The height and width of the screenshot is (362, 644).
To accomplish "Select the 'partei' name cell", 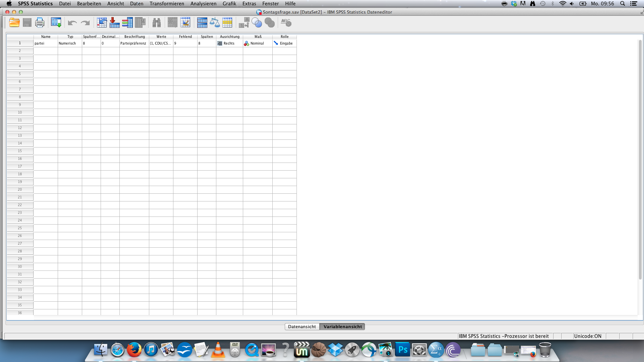I will point(46,43).
